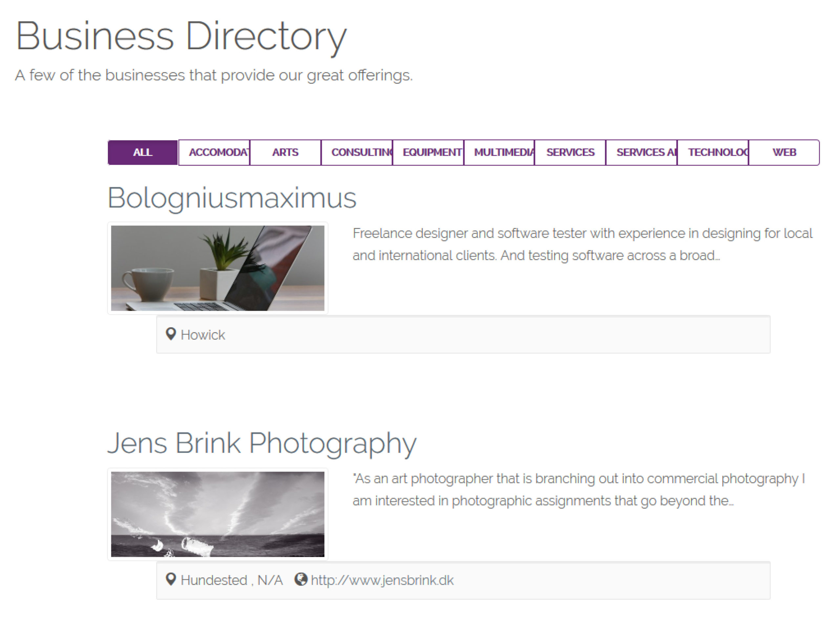Open the Jens Brink Photography title

[262, 443]
